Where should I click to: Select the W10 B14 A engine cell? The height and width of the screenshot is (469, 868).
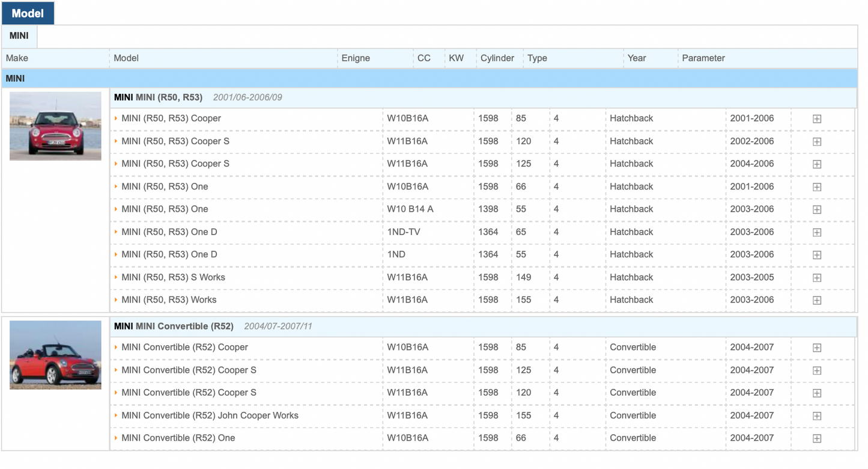click(x=410, y=209)
